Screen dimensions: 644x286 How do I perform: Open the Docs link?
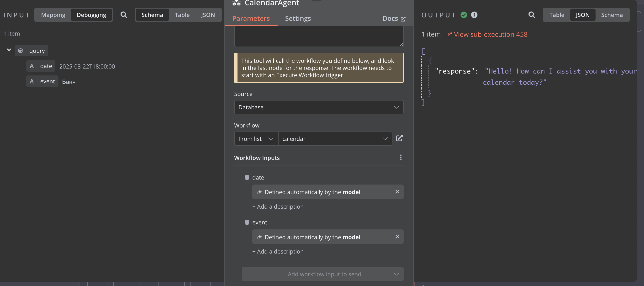tap(394, 18)
